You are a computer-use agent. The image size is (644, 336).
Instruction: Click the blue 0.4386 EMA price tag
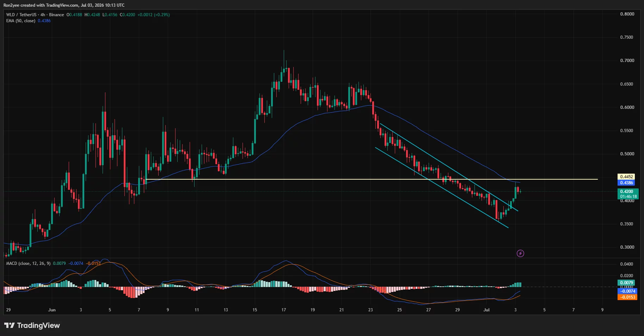point(627,183)
